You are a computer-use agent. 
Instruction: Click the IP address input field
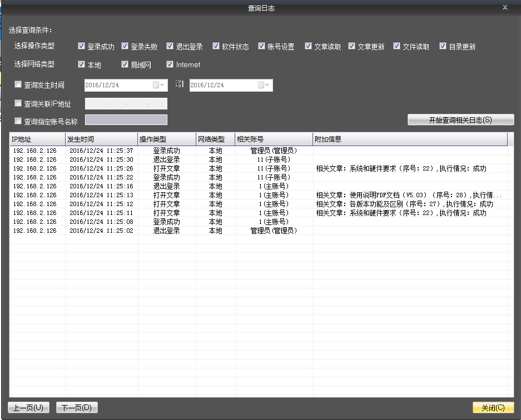click(x=126, y=104)
